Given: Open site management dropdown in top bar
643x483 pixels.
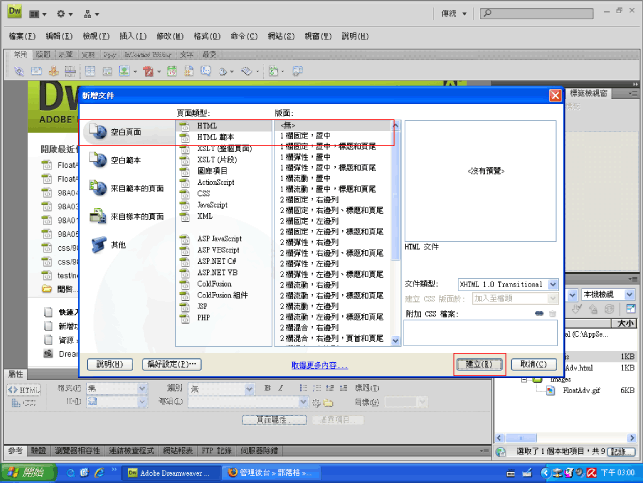Looking at the screenshot, I should [91, 14].
